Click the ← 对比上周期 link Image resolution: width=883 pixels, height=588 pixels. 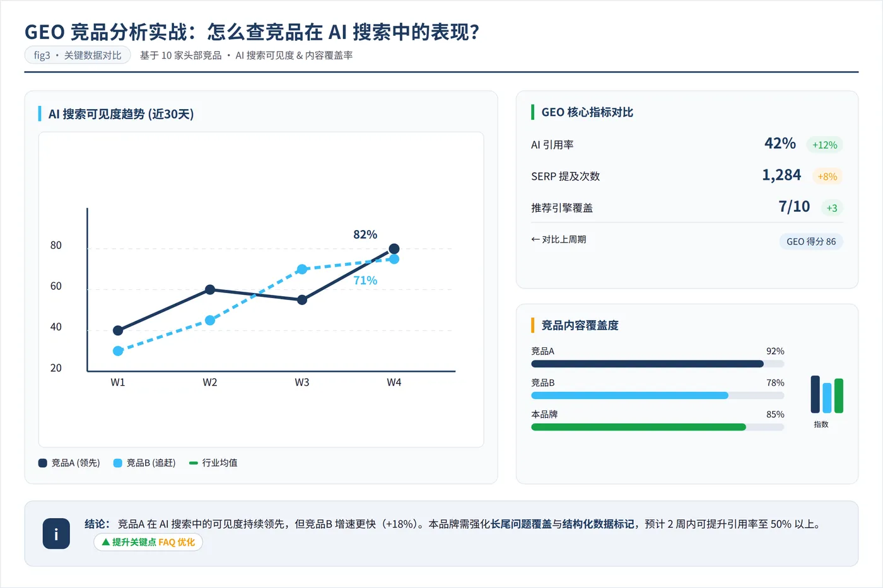pyautogui.click(x=559, y=239)
